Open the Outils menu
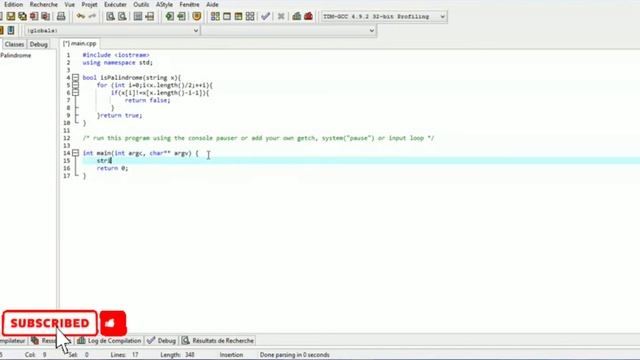 pyautogui.click(x=141, y=4)
